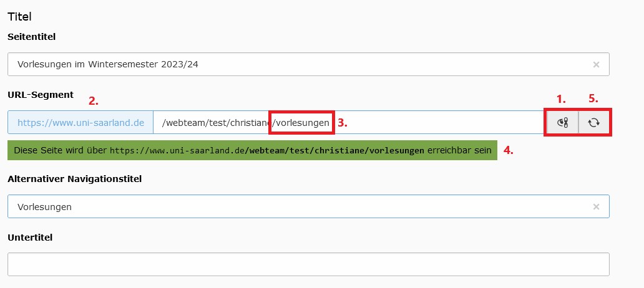Screen dimensions: 644x288
Task: Clear the Seitentitel field with its X icon
Action: pyautogui.click(x=596, y=64)
